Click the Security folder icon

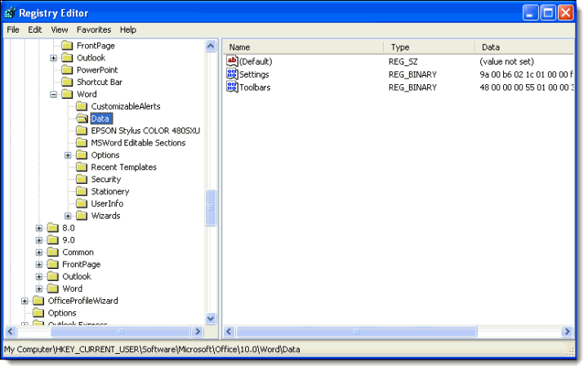(x=82, y=179)
